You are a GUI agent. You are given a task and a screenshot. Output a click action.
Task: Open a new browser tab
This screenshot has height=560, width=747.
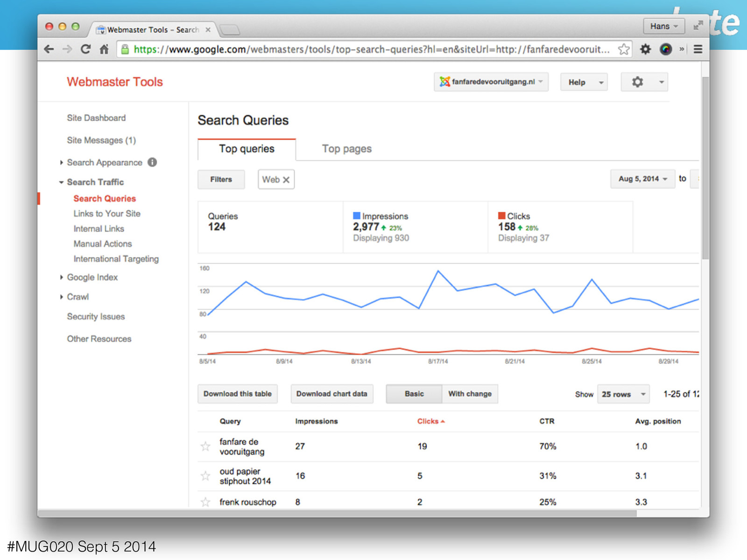230,30
